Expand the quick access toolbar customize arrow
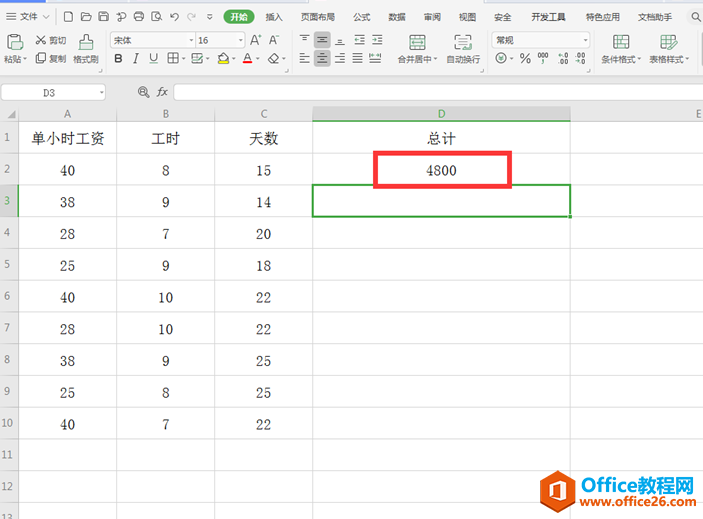The width and height of the screenshot is (703, 519). [x=209, y=17]
